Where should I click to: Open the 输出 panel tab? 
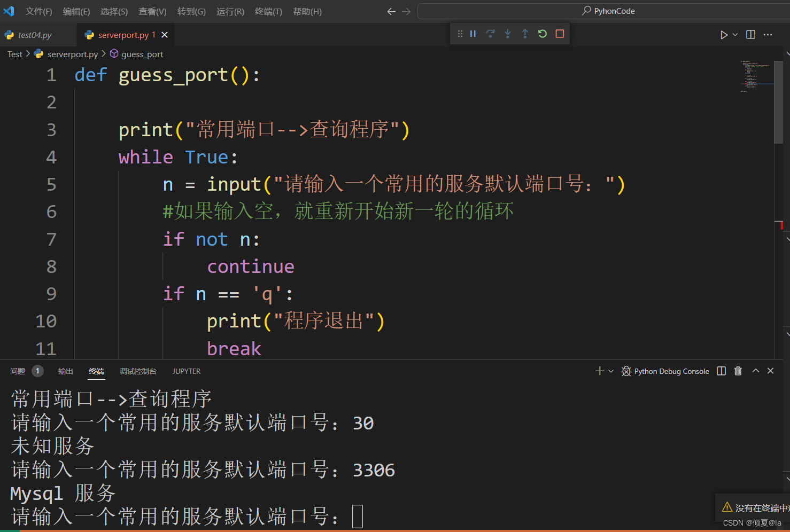tap(66, 371)
